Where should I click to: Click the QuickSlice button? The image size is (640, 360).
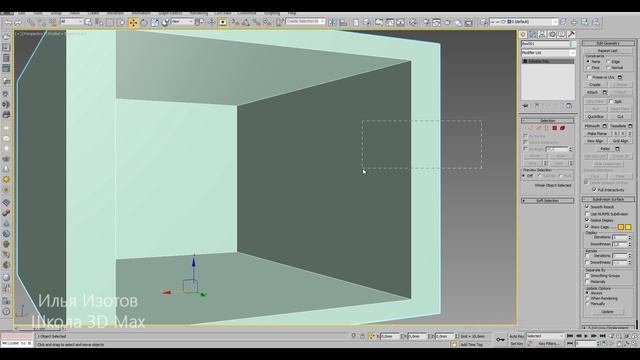tap(595, 116)
